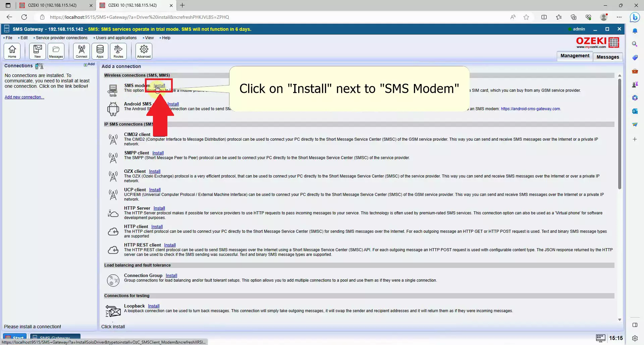Click the New message toolbar icon

(x=38, y=51)
